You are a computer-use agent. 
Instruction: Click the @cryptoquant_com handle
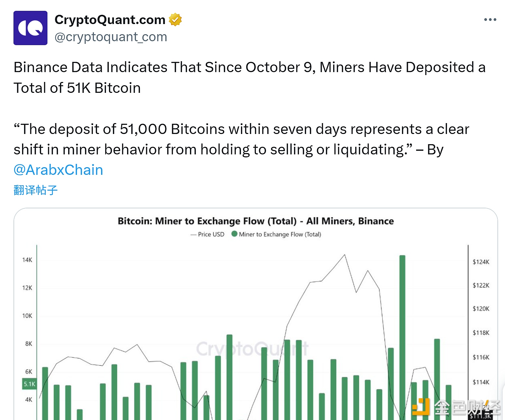[111, 37]
